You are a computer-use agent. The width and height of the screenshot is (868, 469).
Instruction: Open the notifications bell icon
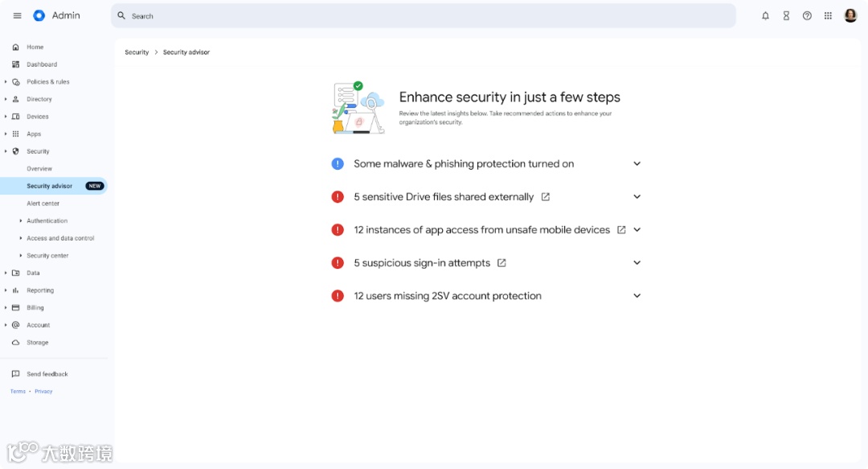[765, 15]
